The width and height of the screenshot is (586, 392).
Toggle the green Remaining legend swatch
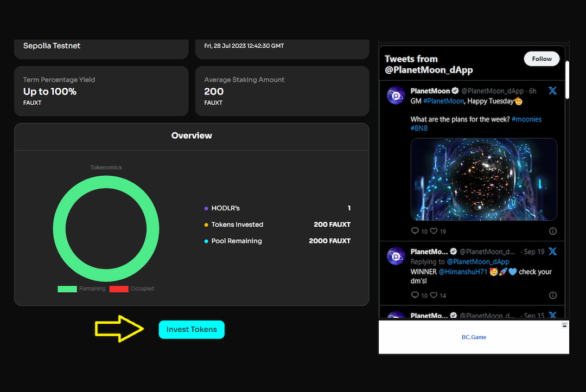tap(67, 289)
